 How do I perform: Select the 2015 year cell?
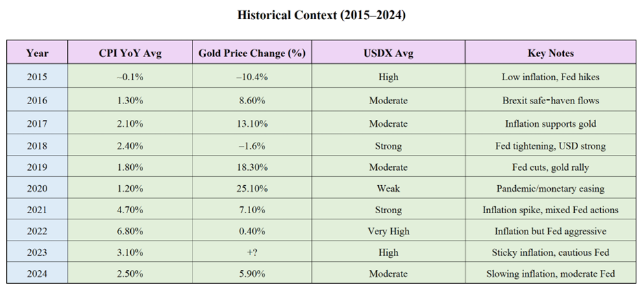pyautogui.click(x=38, y=76)
